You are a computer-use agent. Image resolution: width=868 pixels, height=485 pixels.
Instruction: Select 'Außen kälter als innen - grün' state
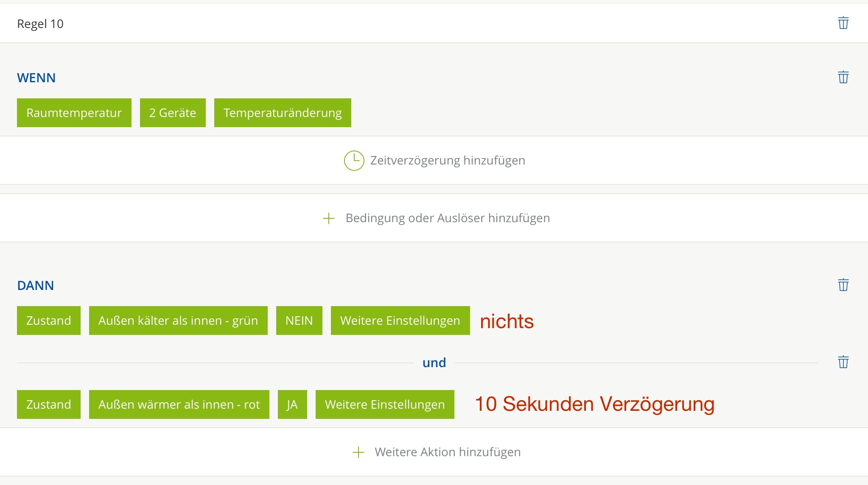click(178, 321)
